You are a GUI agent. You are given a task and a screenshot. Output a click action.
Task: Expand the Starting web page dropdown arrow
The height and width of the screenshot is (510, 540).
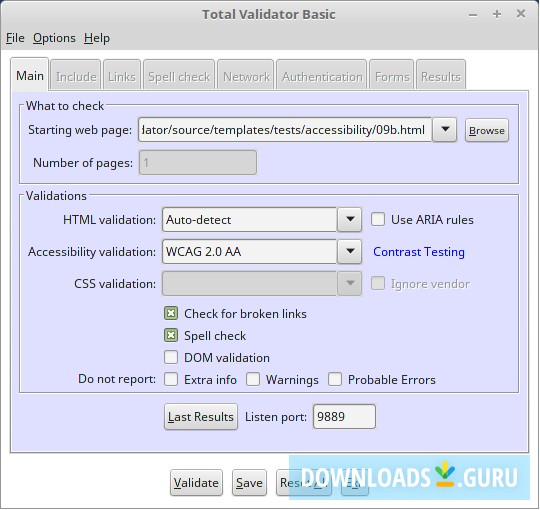pyautogui.click(x=445, y=129)
